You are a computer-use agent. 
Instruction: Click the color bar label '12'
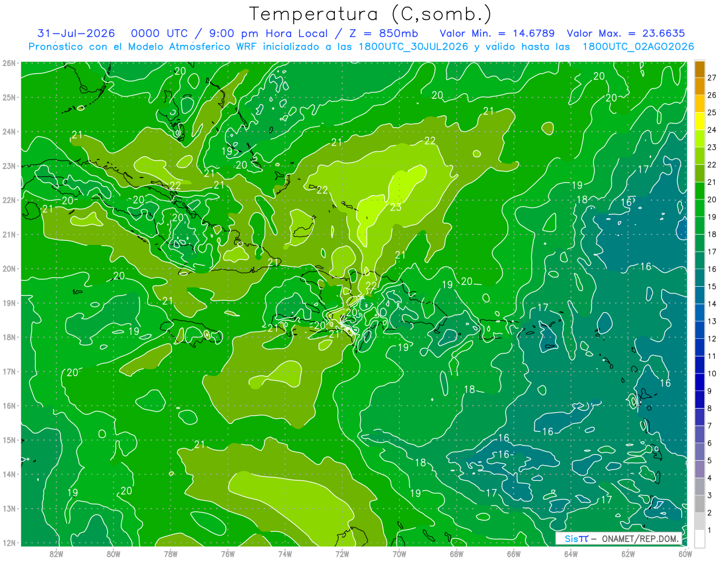coord(712,339)
